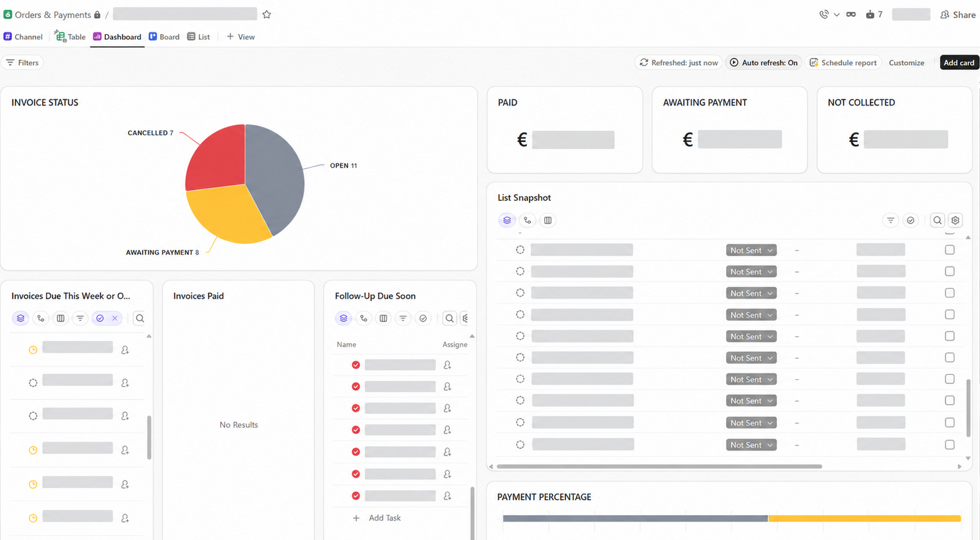Click the group layers icon in Invoices Due card
Viewport: 980px width, 540px height.
coord(21,318)
